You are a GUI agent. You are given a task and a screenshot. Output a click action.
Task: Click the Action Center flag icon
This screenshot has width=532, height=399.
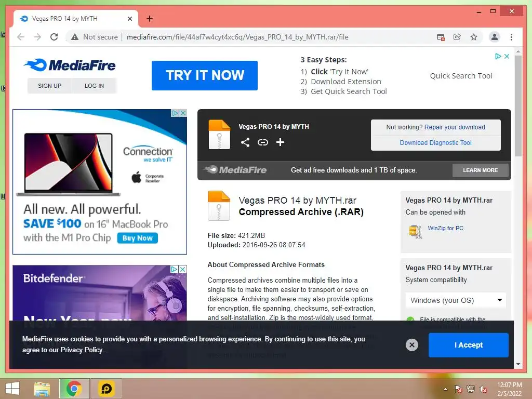click(x=458, y=389)
